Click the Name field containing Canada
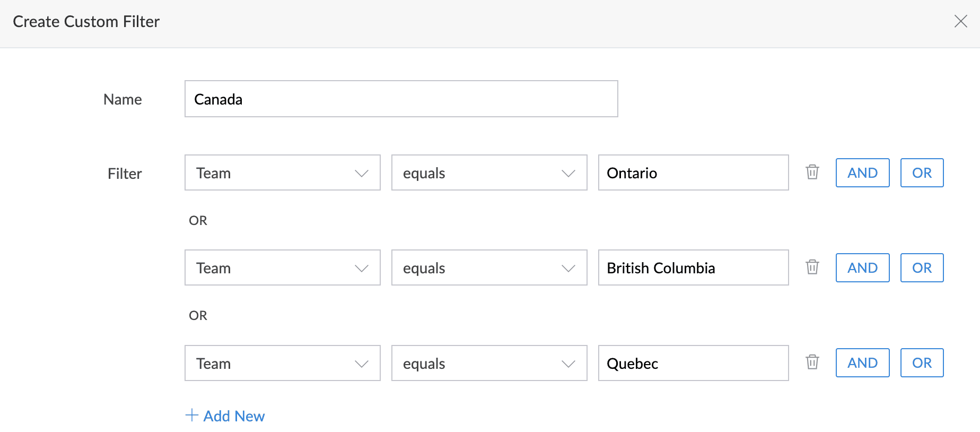This screenshot has width=980, height=432. coord(401,99)
